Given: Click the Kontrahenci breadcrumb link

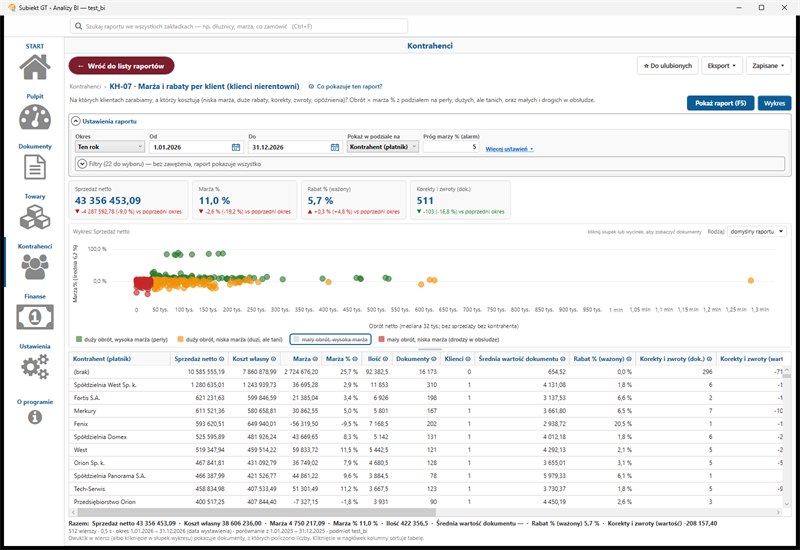Looking at the screenshot, I should [x=85, y=87].
